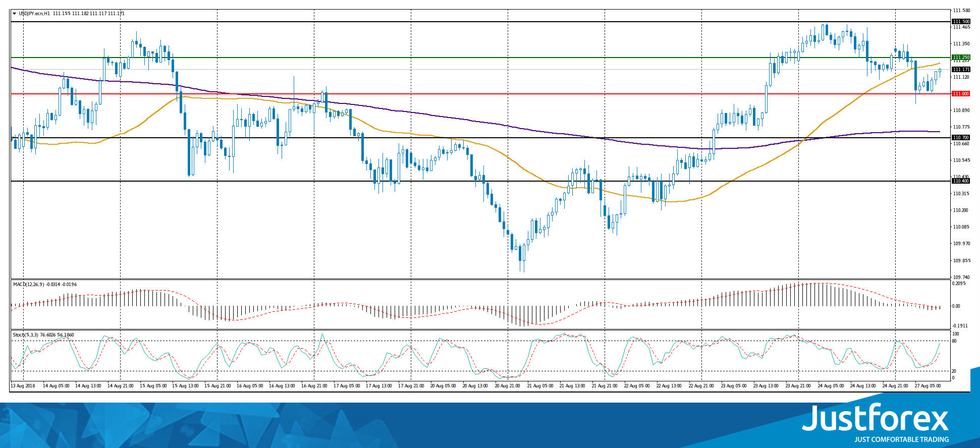Click the 111.580 value on the price axis
980x448 pixels.
pyautogui.click(x=961, y=10)
